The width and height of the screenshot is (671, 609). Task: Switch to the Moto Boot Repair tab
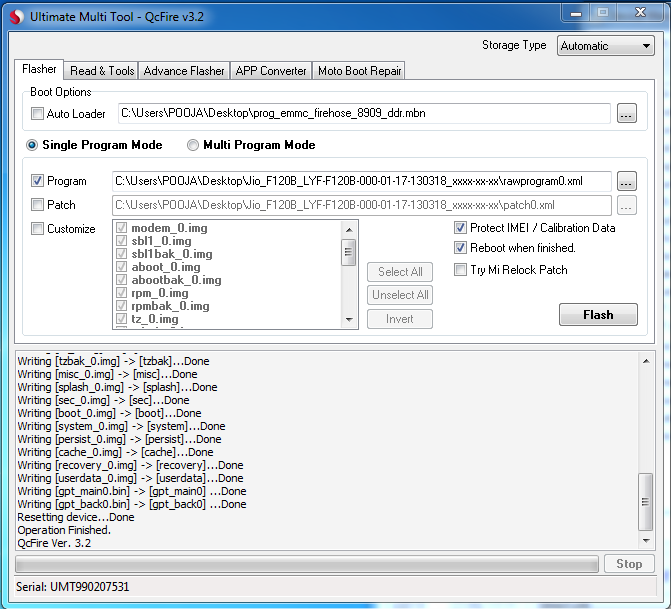coord(359,71)
